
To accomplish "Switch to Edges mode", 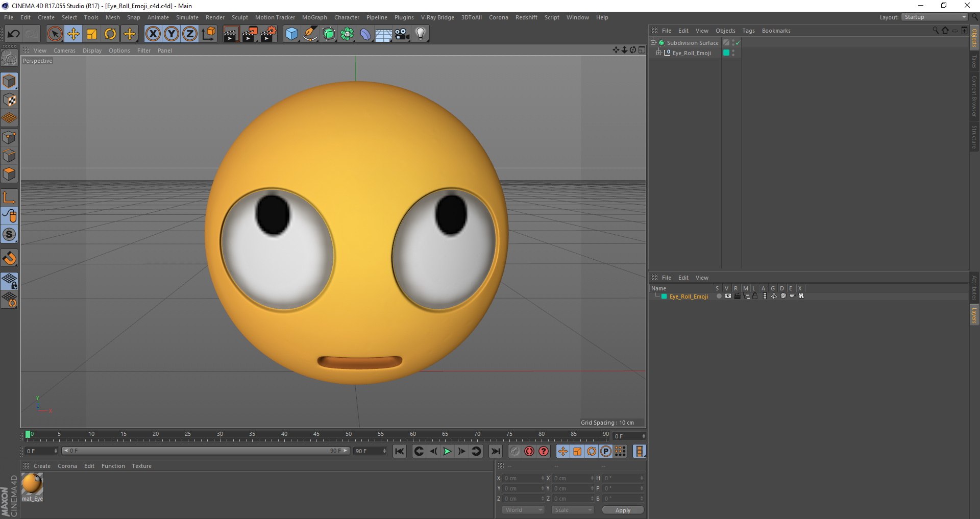I will tap(9, 156).
